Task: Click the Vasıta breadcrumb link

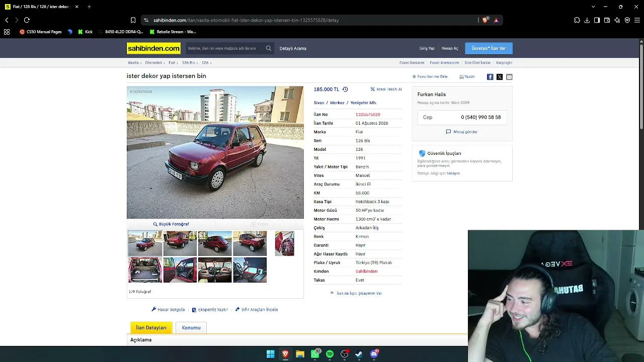Action: [x=133, y=63]
